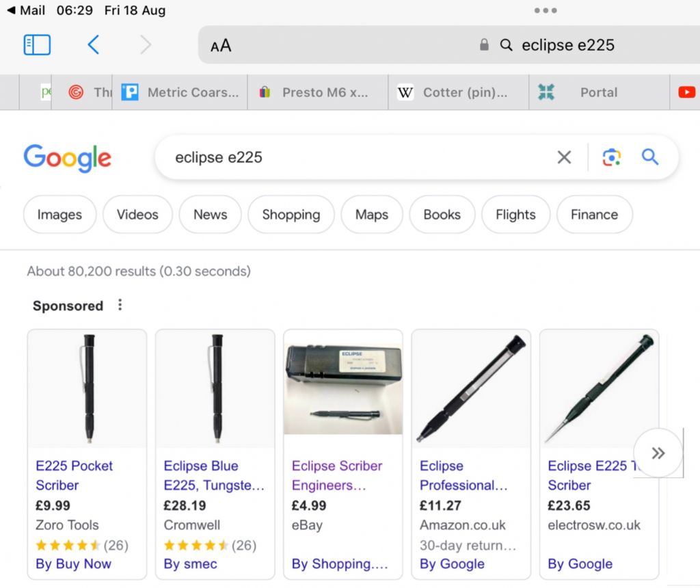Click the blue magnifier search button

pos(650,157)
